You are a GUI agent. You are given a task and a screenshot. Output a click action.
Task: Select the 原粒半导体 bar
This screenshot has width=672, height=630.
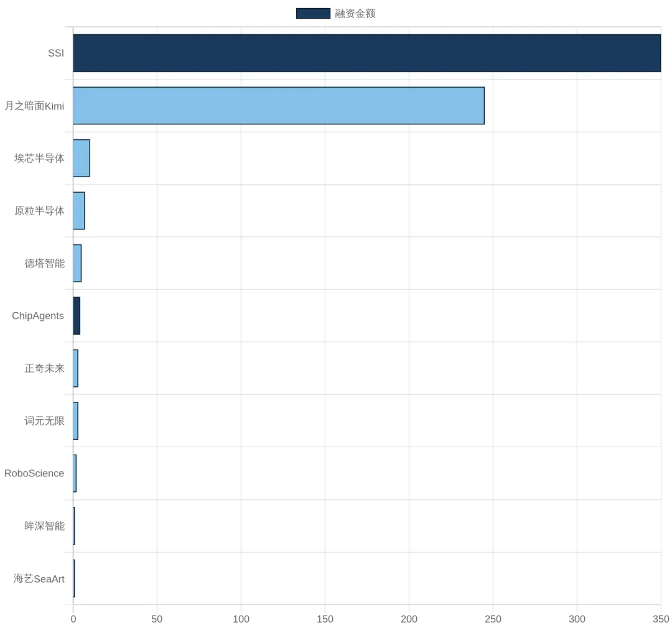click(78, 211)
